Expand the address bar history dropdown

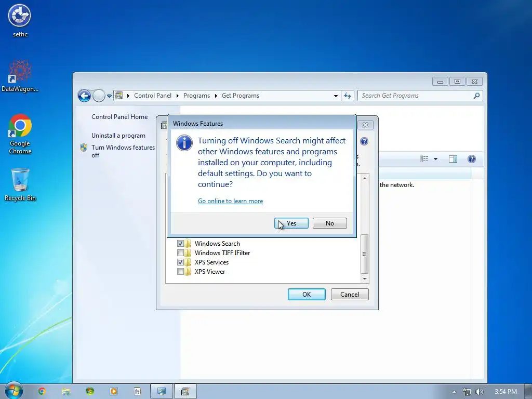click(x=336, y=96)
